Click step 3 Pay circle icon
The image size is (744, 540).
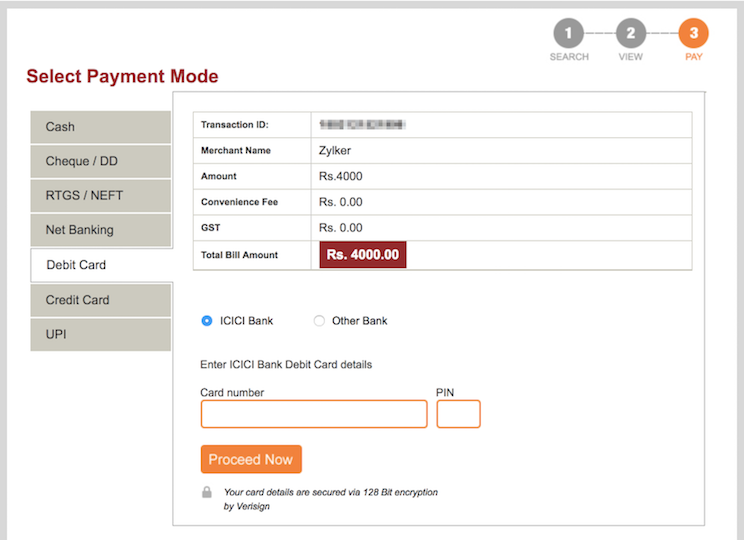(693, 34)
